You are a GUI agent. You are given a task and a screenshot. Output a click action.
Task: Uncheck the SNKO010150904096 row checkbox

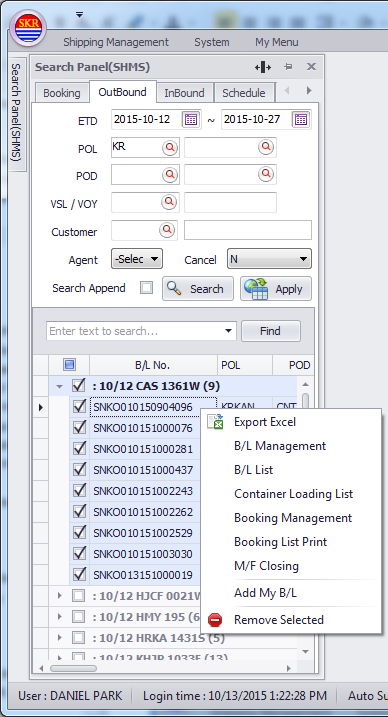(80, 406)
